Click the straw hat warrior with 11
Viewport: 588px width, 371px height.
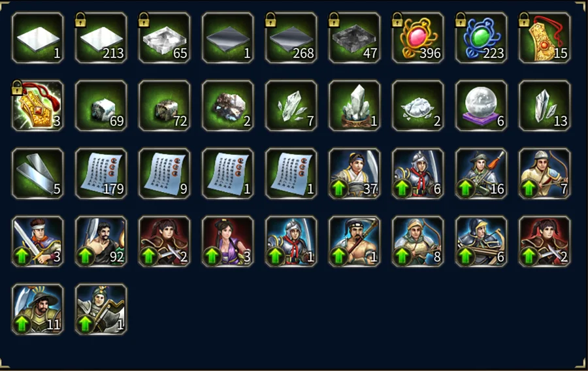tap(37, 309)
